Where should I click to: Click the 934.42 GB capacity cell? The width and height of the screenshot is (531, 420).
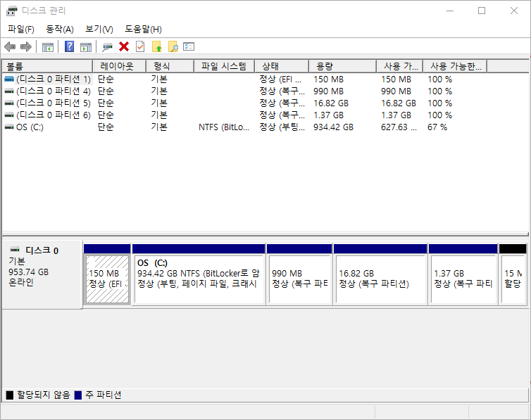333,127
